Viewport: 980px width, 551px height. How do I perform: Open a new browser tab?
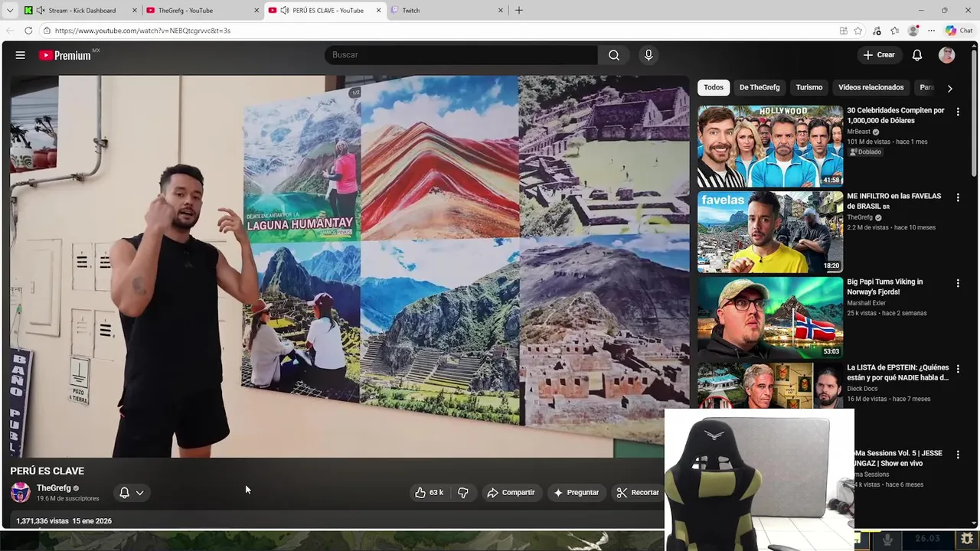pyautogui.click(x=519, y=11)
